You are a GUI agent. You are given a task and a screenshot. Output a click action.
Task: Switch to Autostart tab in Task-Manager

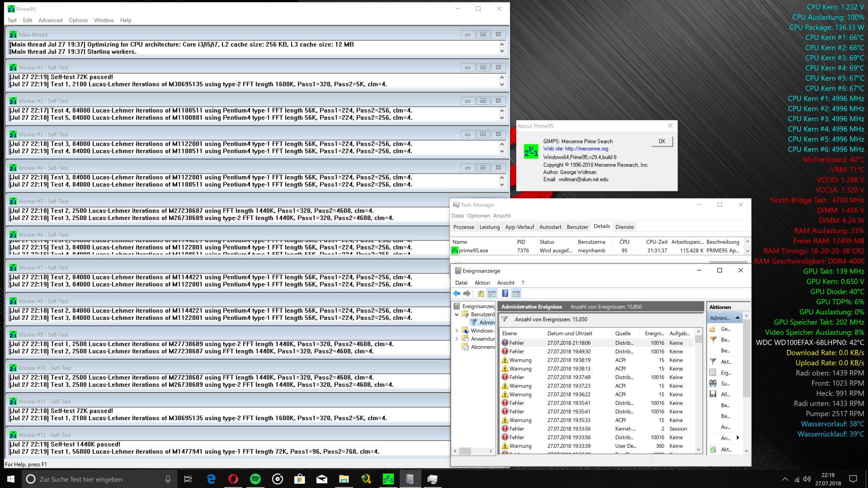pos(550,227)
